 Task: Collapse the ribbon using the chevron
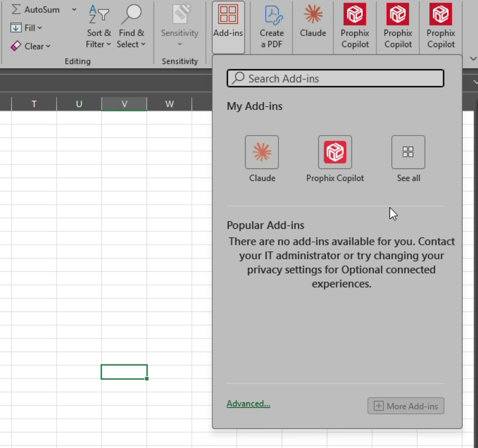coord(473,58)
